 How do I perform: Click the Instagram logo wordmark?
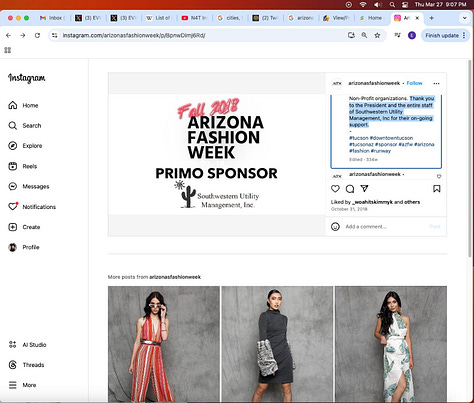pos(27,78)
